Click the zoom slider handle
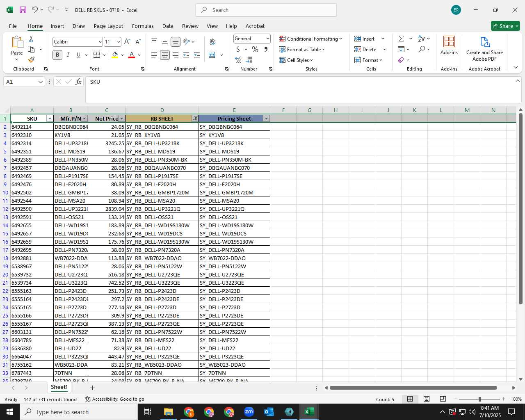This screenshot has height=420, width=525. (x=479, y=399)
